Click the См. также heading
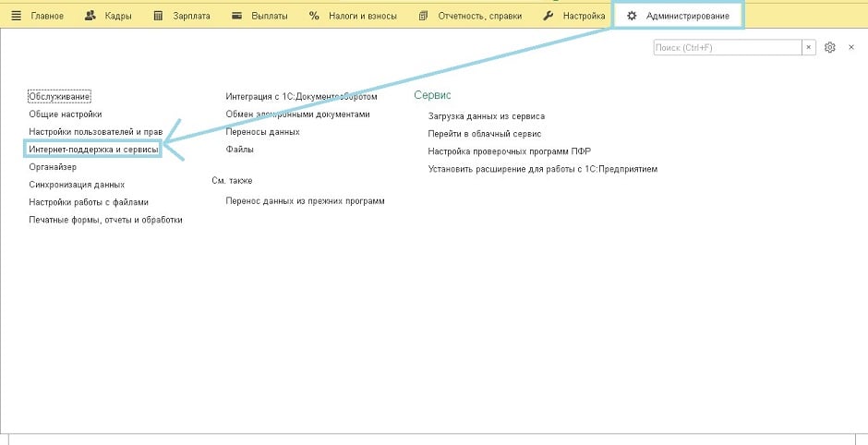This screenshot has width=868, height=445. point(232,181)
